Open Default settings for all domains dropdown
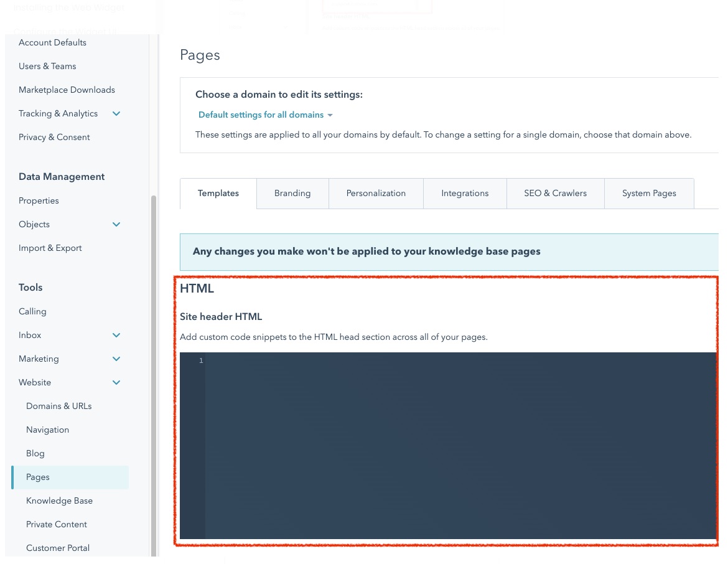Viewport: 728px width, 564px height. click(265, 115)
